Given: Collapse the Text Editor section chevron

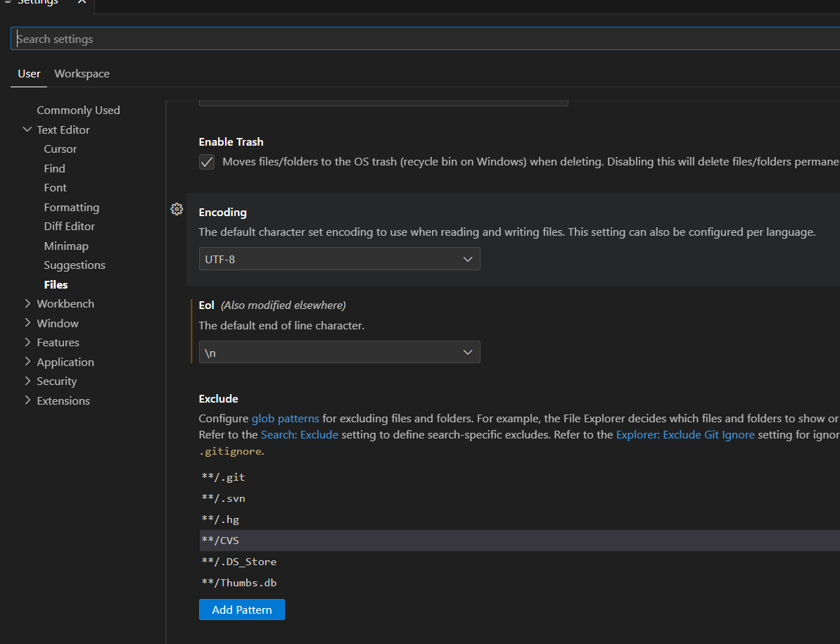Looking at the screenshot, I should [x=27, y=130].
